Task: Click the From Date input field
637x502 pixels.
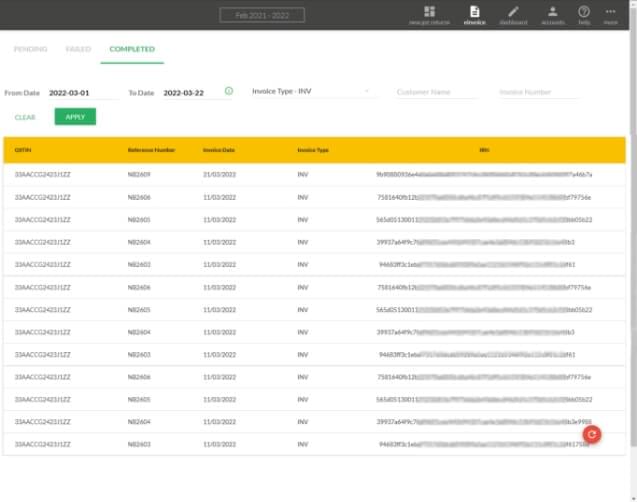Action: click(82, 92)
